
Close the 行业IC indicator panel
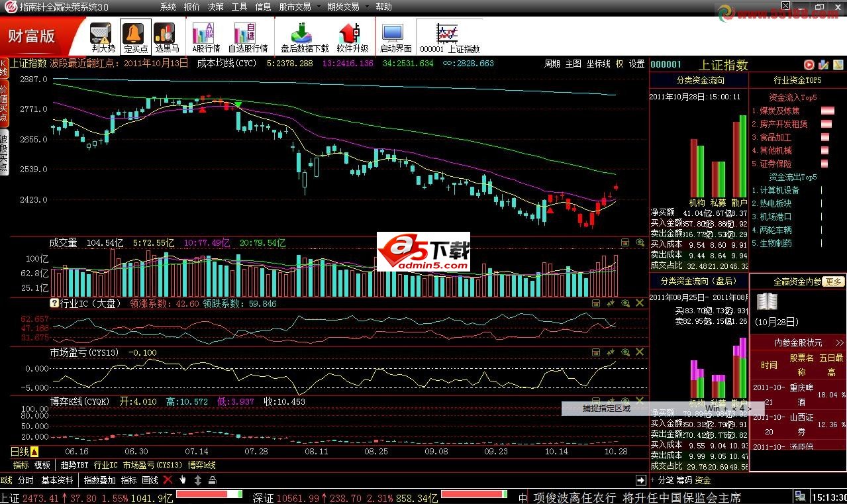[640, 303]
